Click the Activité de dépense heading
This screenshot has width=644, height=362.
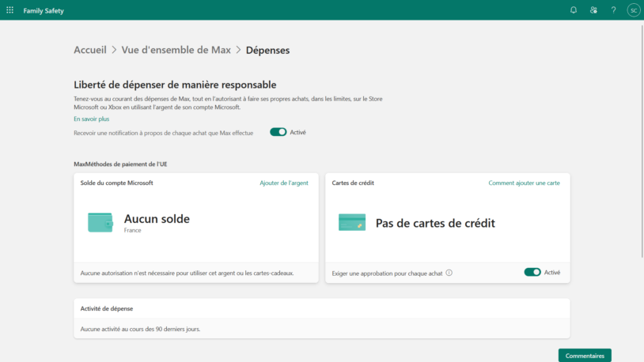coord(107,308)
